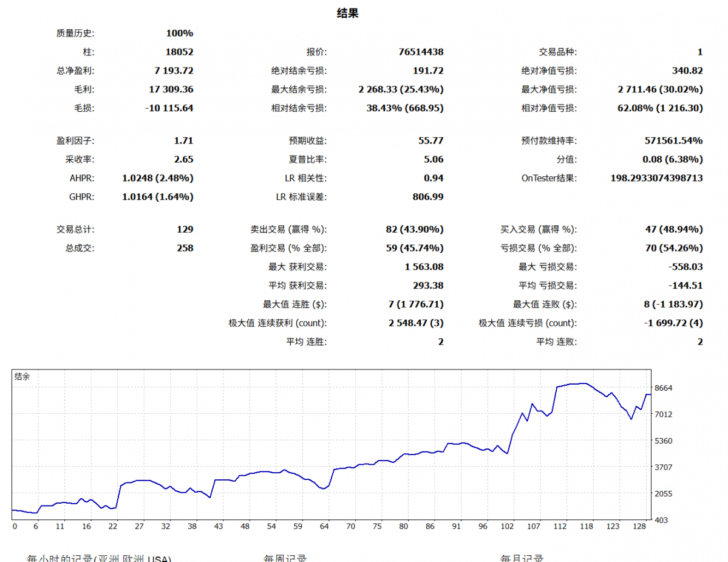Select 最大 获利交易 value 1 563.08
The height and width of the screenshot is (562, 728).
point(424,267)
